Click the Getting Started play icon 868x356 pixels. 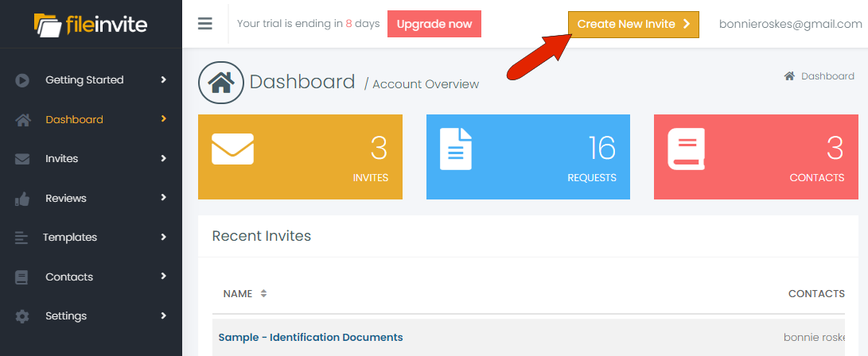22,80
